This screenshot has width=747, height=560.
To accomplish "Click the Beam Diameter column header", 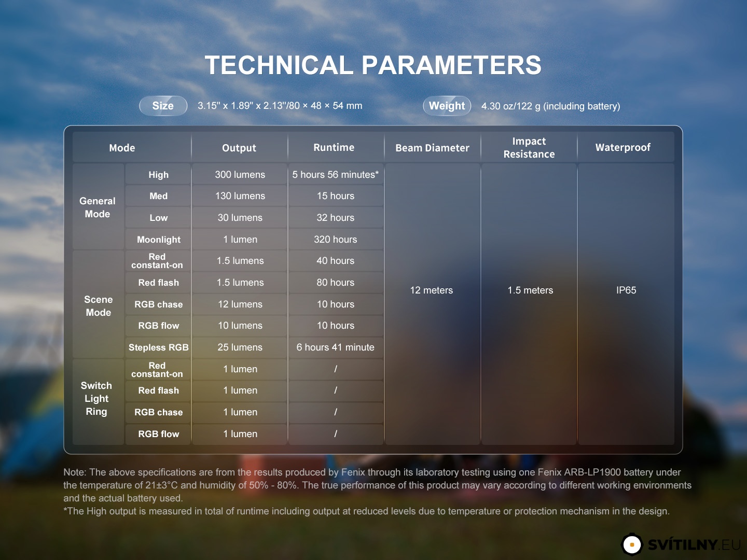I will [x=432, y=148].
